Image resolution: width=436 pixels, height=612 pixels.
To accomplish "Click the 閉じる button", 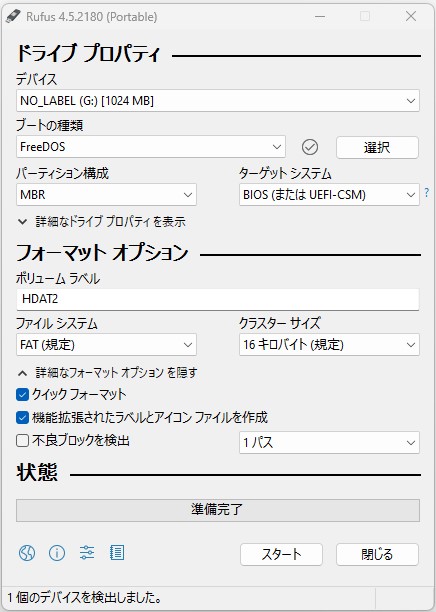I will click(x=377, y=554).
